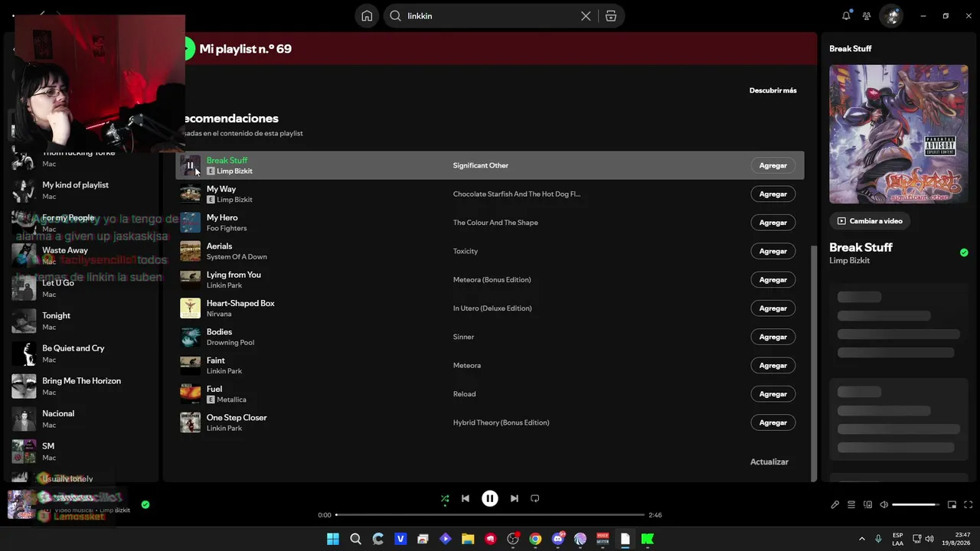Skip to the previous track
The image size is (980, 551).
(x=465, y=498)
